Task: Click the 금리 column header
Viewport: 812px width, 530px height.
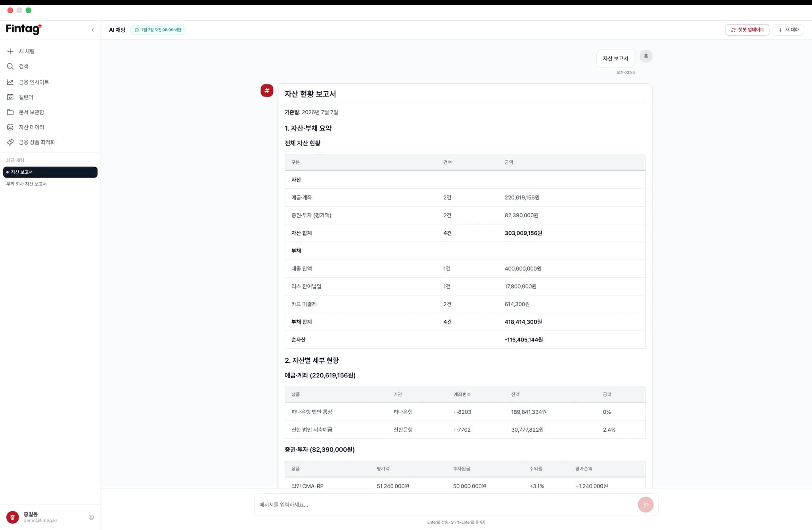Action: click(x=607, y=394)
